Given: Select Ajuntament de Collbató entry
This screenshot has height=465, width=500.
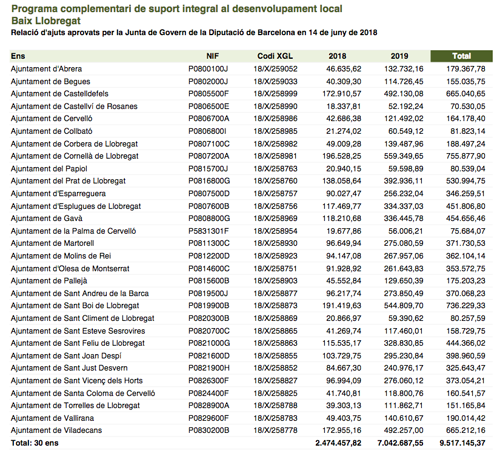Looking at the screenshot, I should (52, 131).
